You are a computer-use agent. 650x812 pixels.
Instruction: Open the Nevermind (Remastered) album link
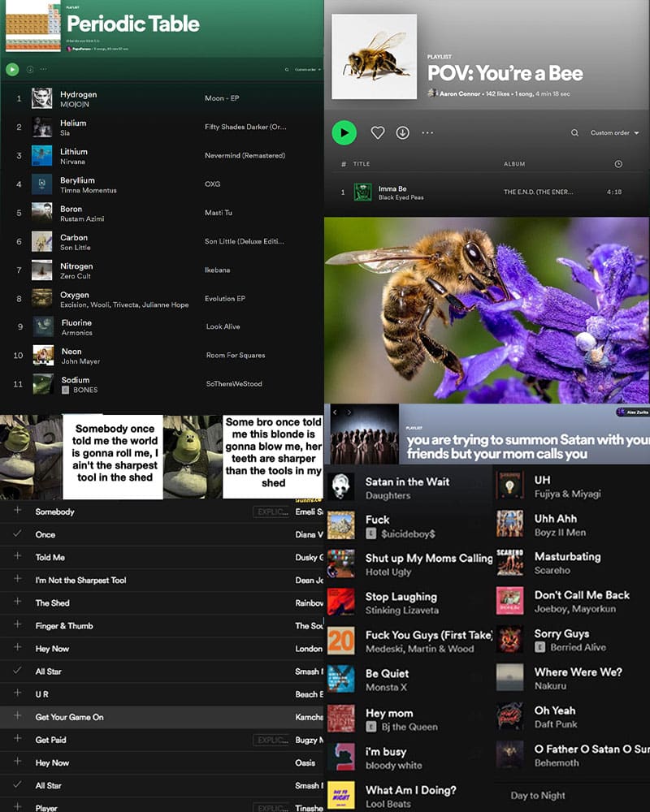pos(245,155)
